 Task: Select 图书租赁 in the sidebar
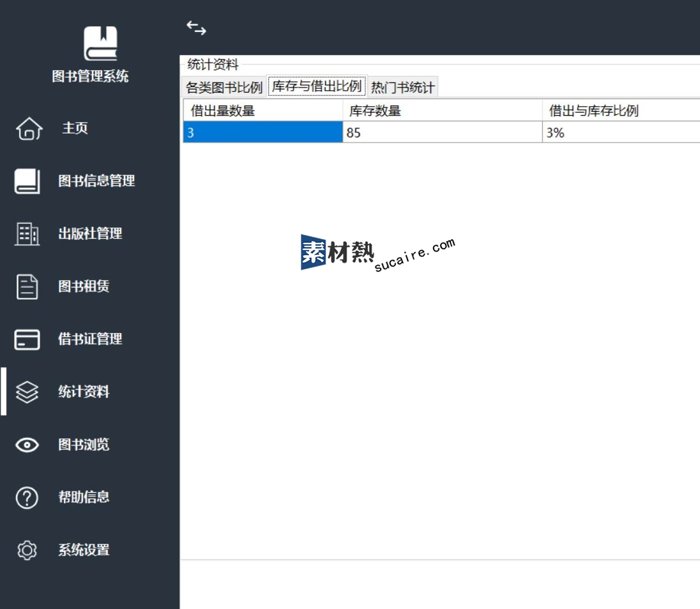84,286
